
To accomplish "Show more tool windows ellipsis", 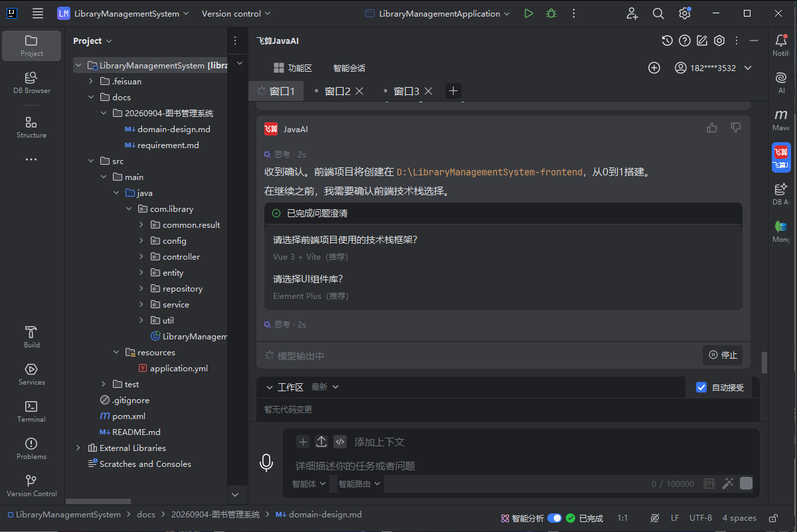I will click(x=32, y=159).
